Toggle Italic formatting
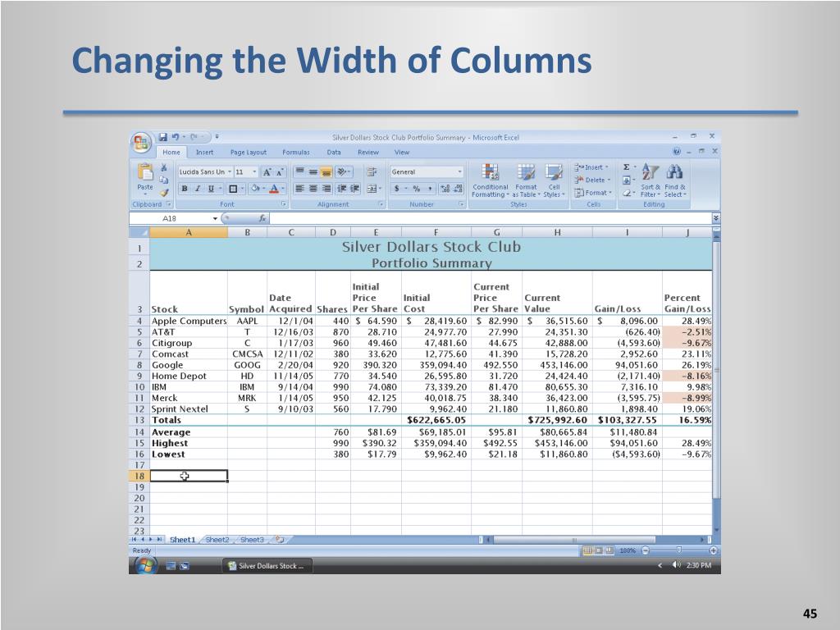Viewport: 840px width, 630px height. tap(198, 189)
